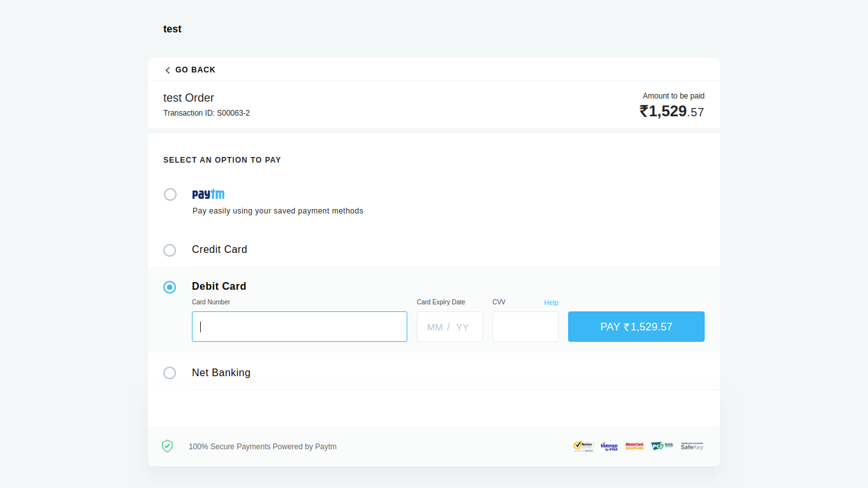Click the Verified by Visa logo

point(609,446)
